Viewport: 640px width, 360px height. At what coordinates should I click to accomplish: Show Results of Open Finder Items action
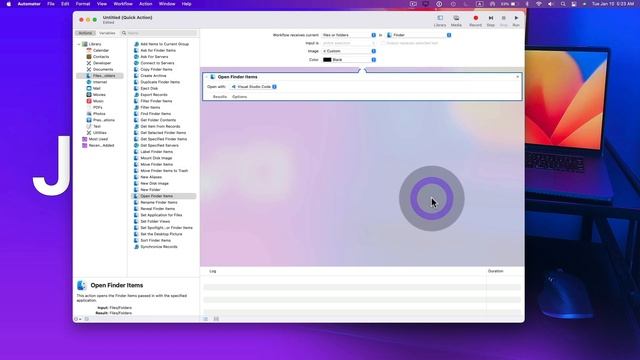(x=220, y=97)
